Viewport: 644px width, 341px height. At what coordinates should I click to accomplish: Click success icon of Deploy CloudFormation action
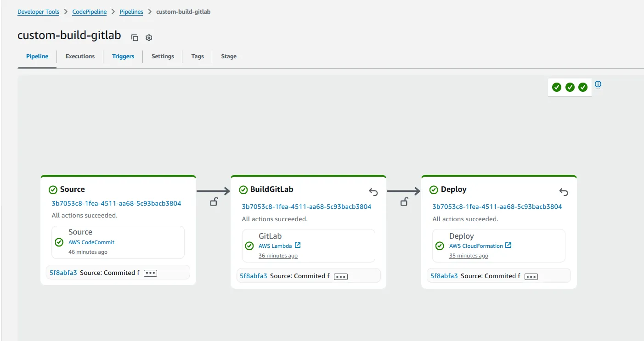(x=440, y=246)
